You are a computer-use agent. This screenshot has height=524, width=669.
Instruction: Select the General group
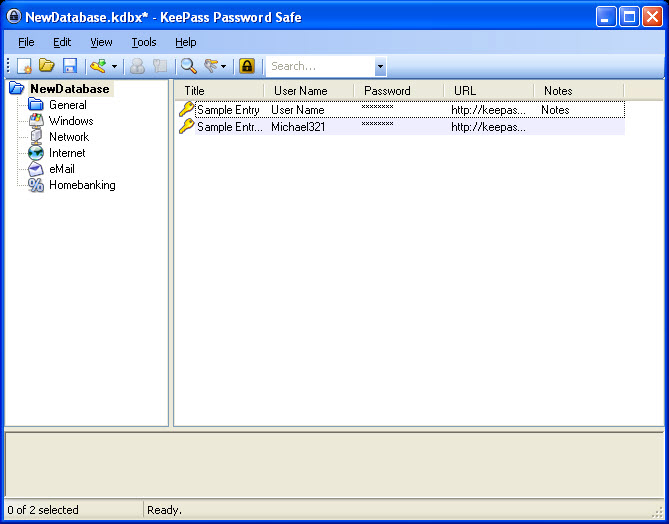[x=68, y=105]
